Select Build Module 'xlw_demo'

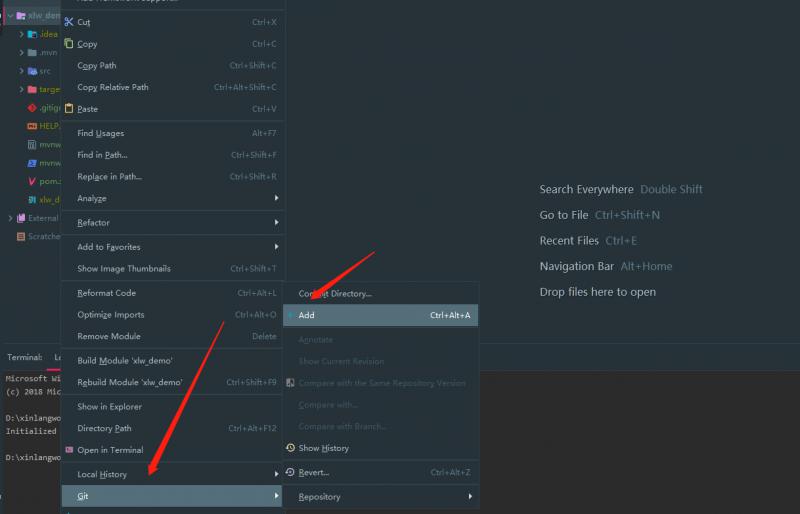[171, 361]
